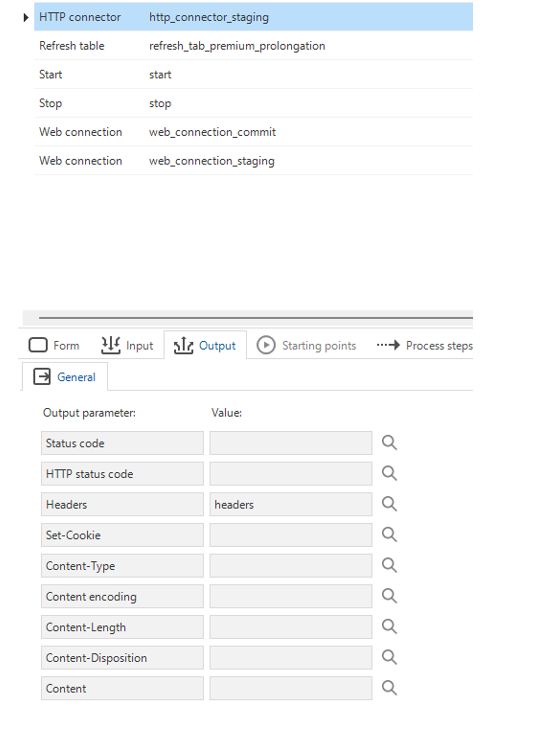Click the lookup icon for Content-Type
The width and height of the screenshot is (541, 731).
[389, 565]
